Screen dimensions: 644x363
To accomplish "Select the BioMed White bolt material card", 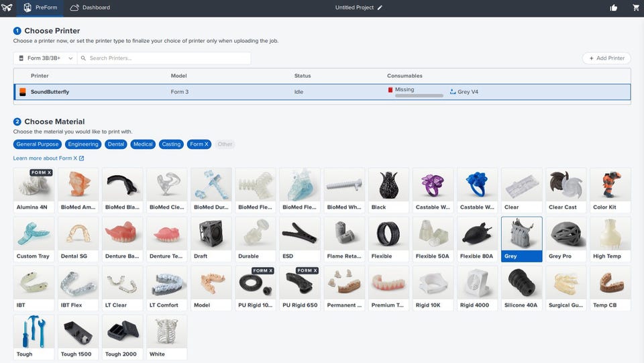I will [344, 190].
